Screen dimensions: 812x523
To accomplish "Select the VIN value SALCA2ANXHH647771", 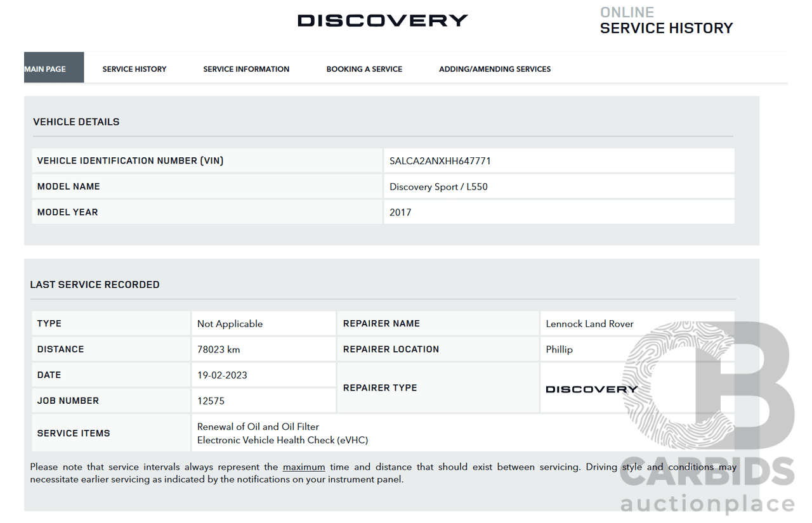I will coord(440,161).
